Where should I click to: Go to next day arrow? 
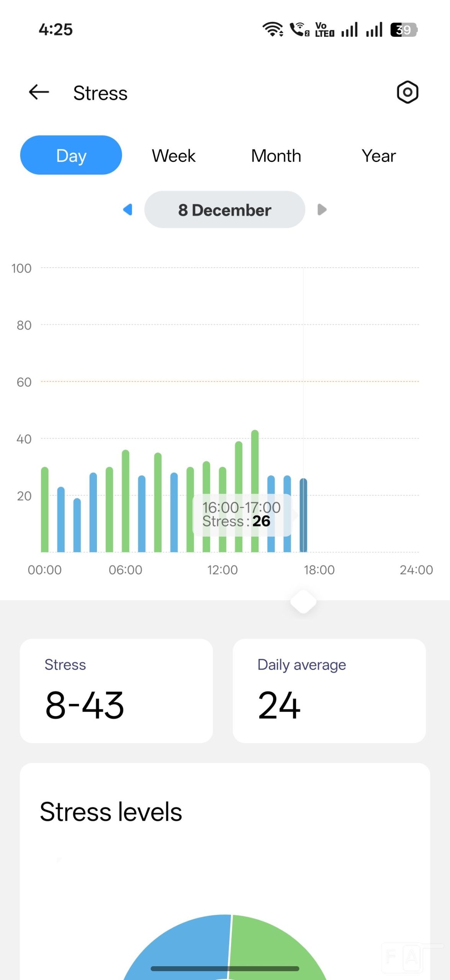[322, 209]
